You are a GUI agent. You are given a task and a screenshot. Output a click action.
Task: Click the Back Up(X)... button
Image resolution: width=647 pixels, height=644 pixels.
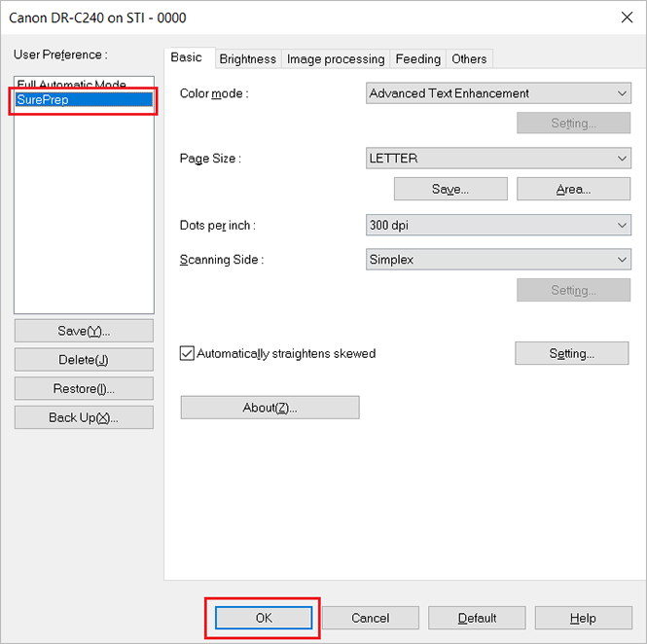point(84,417)
